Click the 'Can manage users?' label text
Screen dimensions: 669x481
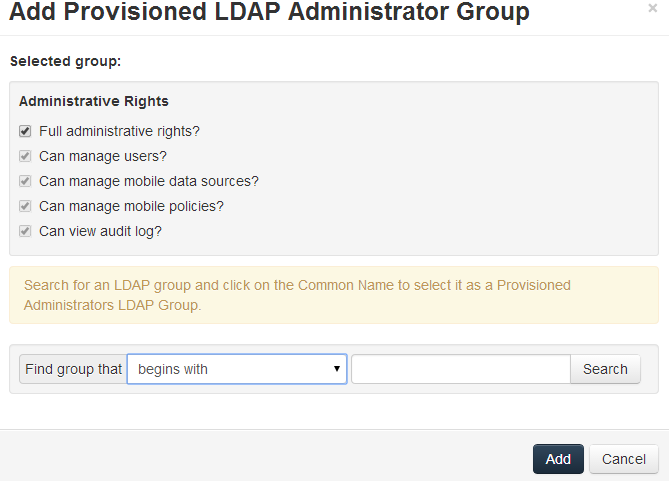pos(103,156)
